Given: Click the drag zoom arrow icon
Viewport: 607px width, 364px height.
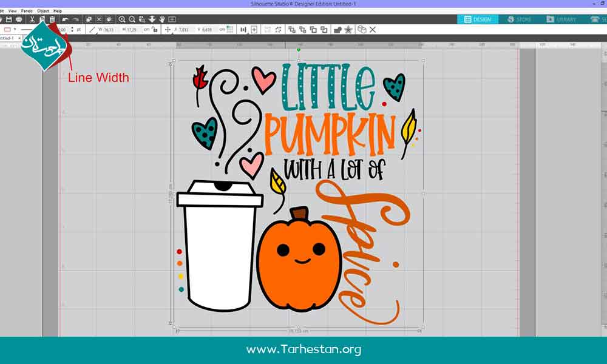Looking at the screenshot, I should point(152,19).
